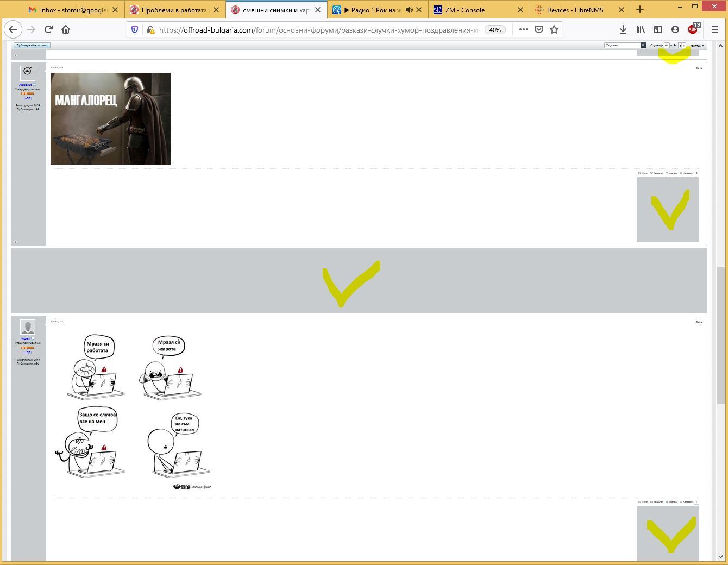Click the browser forward arrow
The height and width of the screenshot is (565, 728).
tap(31, 29)
